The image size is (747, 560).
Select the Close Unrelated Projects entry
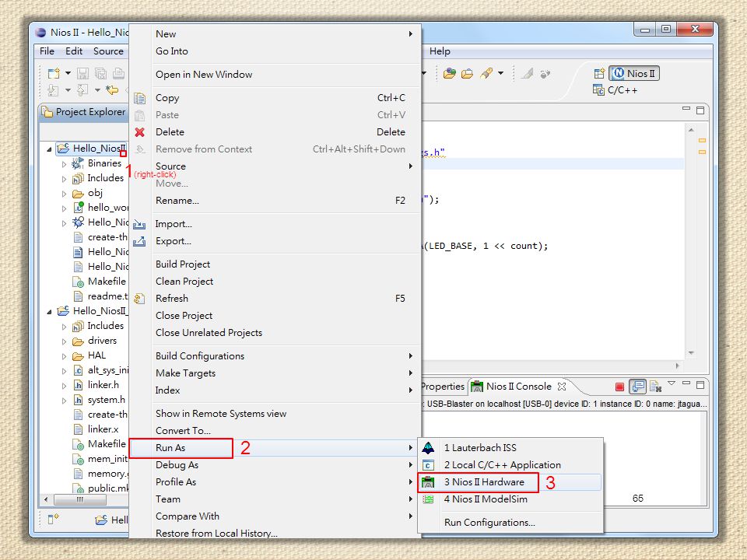point(275,333)
